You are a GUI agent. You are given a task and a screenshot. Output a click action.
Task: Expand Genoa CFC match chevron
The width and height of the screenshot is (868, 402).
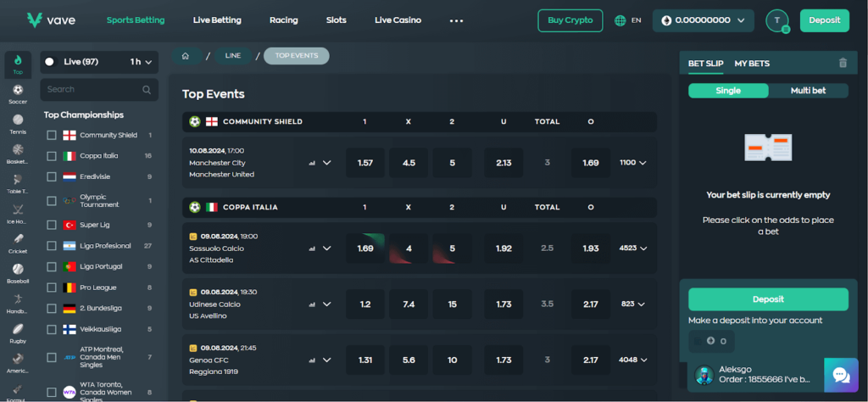(x=326, y=360)
